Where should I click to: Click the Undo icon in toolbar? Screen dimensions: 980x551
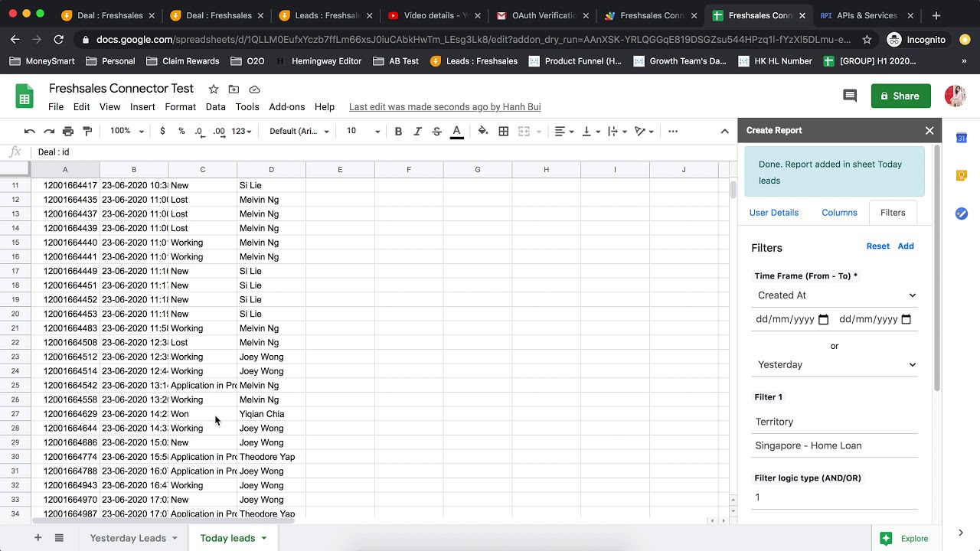(x=30, y=132)
